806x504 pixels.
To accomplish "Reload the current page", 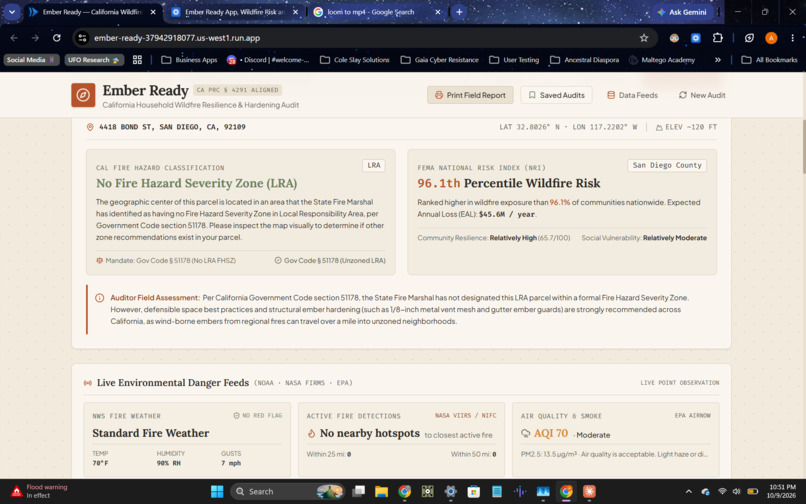I will 57,38.
